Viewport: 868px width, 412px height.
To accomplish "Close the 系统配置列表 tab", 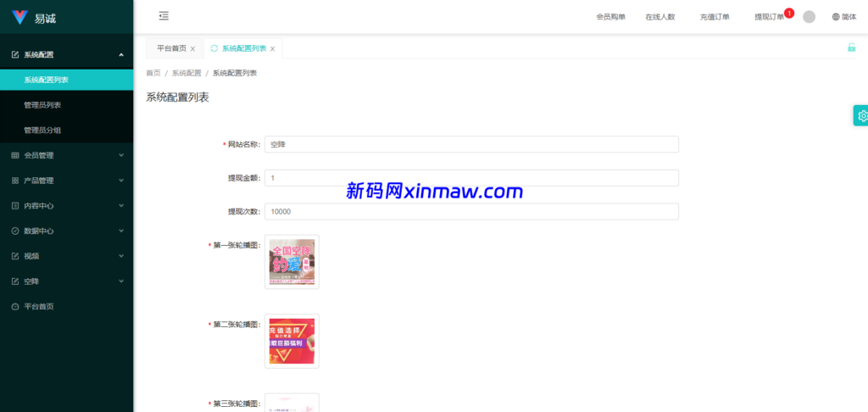I will tap(272, 49).
